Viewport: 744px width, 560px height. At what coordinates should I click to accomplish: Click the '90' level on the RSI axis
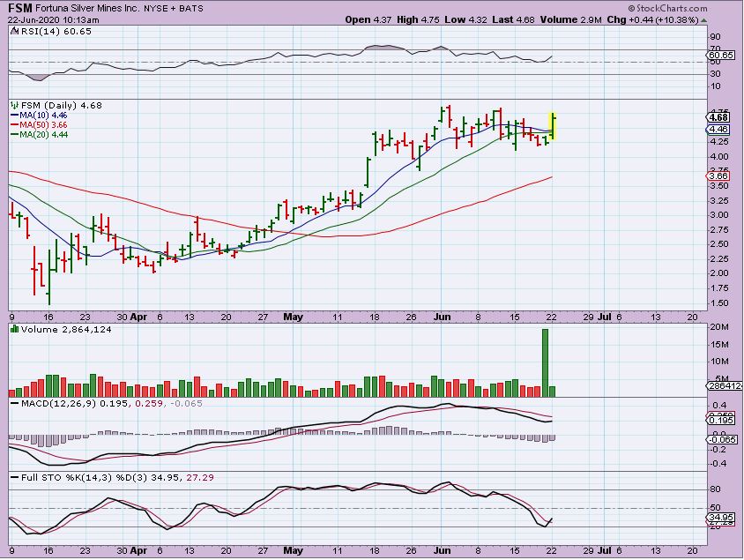point(715,37)
